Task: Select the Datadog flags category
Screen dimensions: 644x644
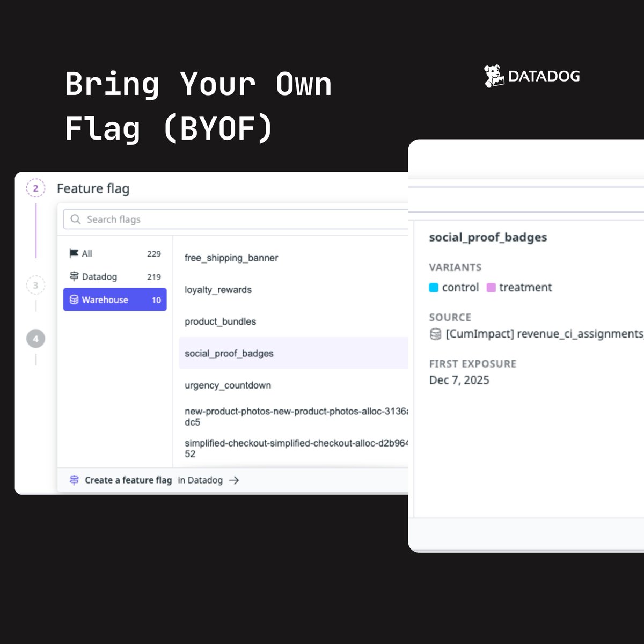Action: (115, 276)
